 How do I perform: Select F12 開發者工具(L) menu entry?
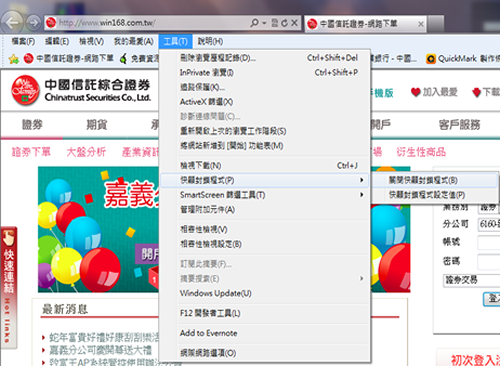(x=265, y=313)
